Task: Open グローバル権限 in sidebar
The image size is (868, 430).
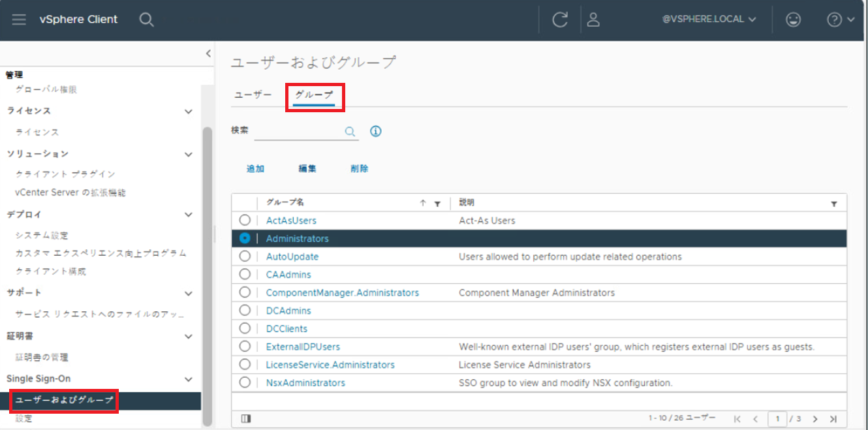Action: (x=46, y=89)
